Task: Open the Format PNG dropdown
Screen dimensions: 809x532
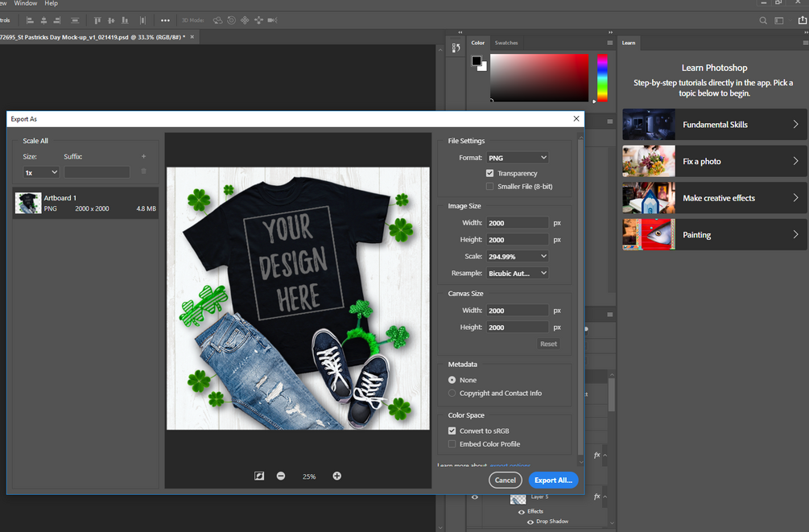Action: coord(517,158)
